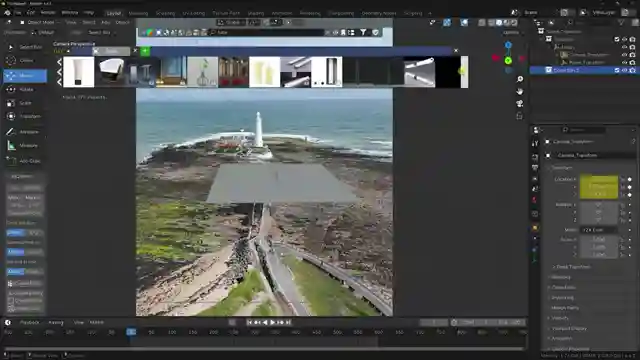This screenshot has height=360, width=640.
Task: Open the Render properties tab
Action: click(x=535, y=157)
